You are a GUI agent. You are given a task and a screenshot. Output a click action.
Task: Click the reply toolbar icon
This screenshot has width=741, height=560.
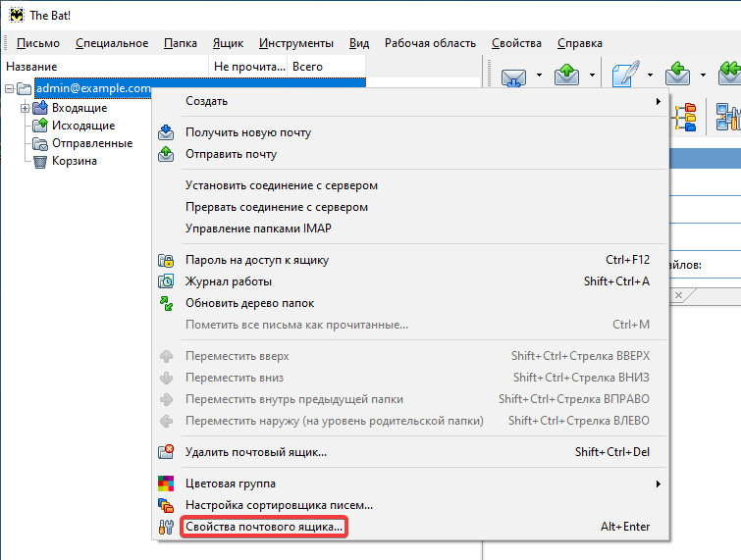tap(677, 75)
